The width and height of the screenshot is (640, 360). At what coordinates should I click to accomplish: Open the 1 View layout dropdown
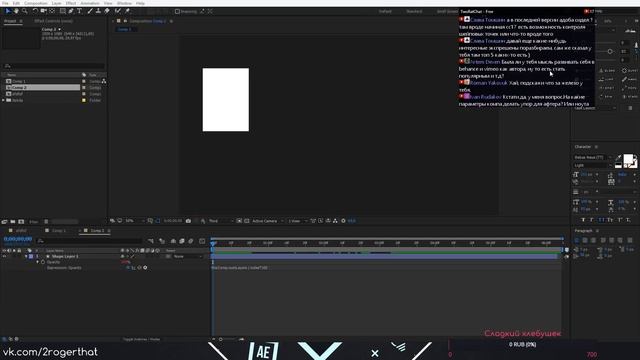coord(298,221)
